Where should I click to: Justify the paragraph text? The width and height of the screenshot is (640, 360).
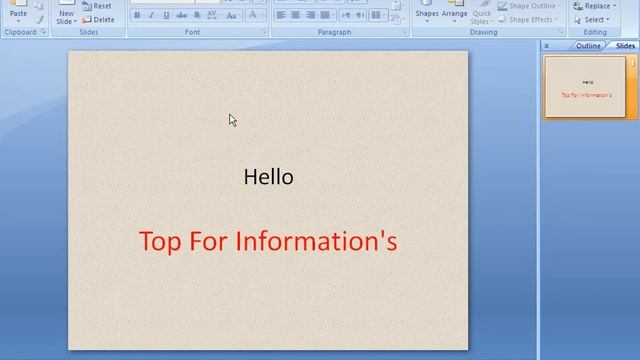(325, 16)
